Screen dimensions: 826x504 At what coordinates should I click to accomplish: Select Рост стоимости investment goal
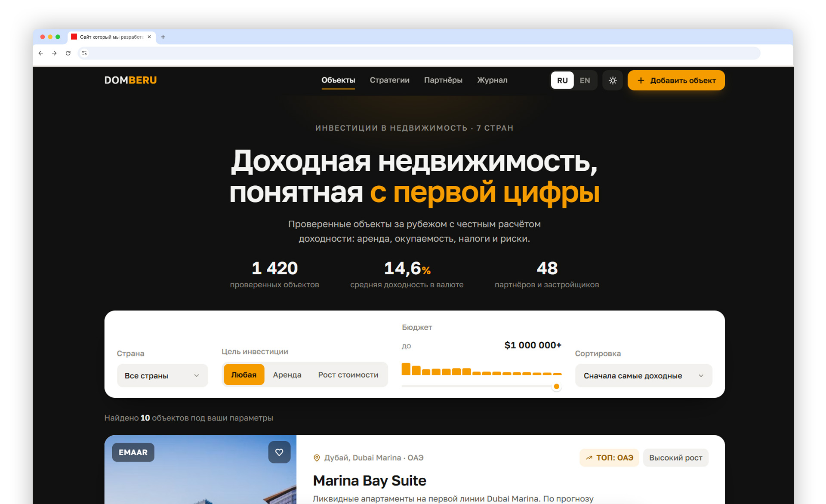(x=348, y=375)
